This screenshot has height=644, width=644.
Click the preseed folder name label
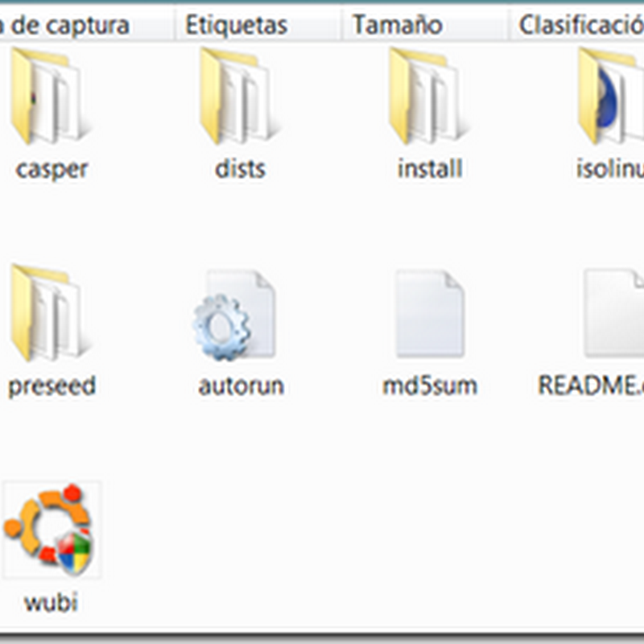[52, 386]
